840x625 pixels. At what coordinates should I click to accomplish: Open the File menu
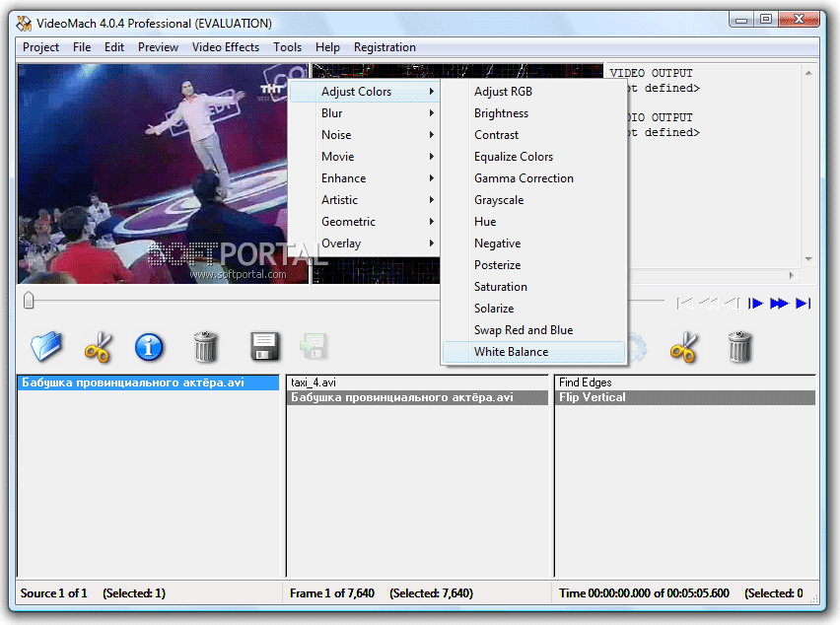pyautogui.click(x=82, y=47)
